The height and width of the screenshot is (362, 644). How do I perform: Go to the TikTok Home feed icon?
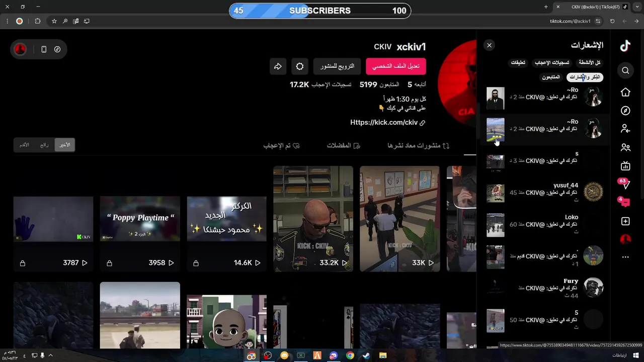625,92
